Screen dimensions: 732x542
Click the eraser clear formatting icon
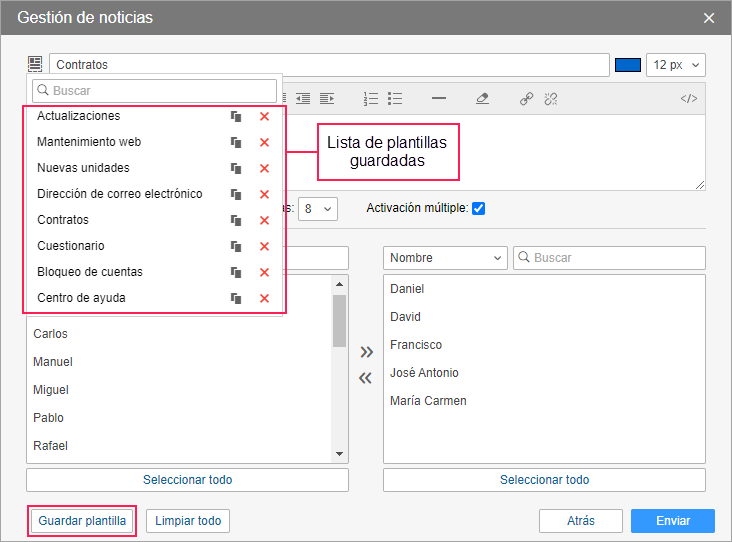[x=482, y=99]
